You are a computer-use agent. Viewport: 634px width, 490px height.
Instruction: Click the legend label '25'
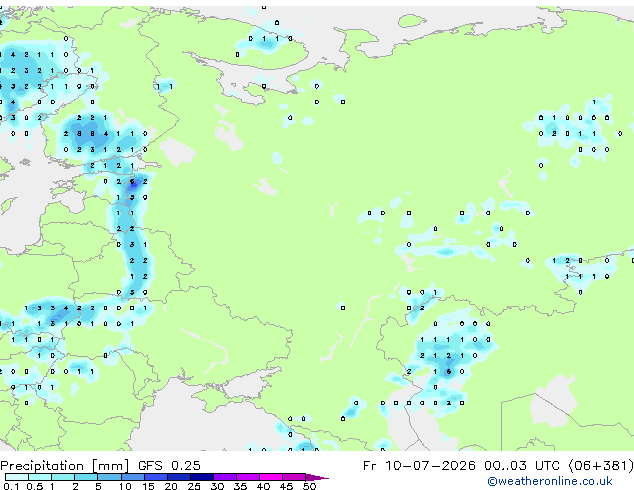(x=194, y=486)
